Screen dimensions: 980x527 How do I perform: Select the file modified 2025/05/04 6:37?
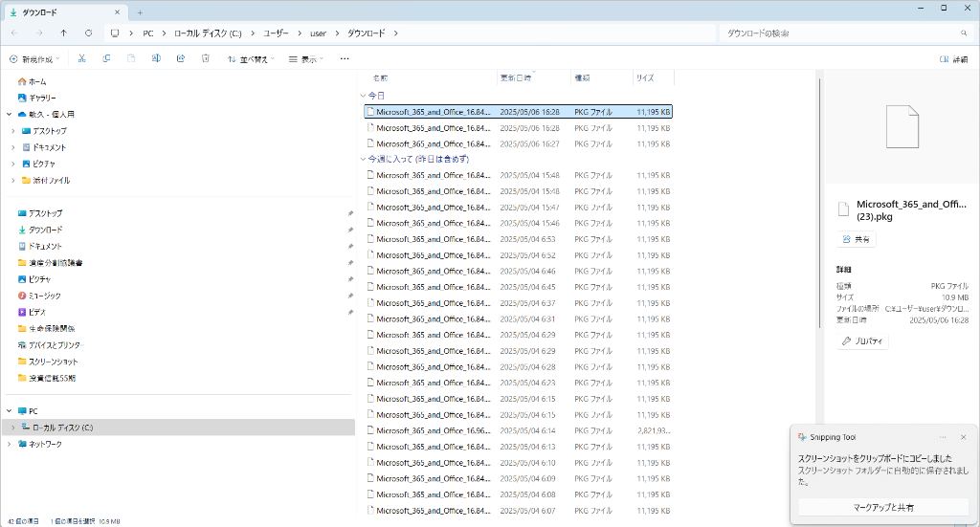click(518, 303)
